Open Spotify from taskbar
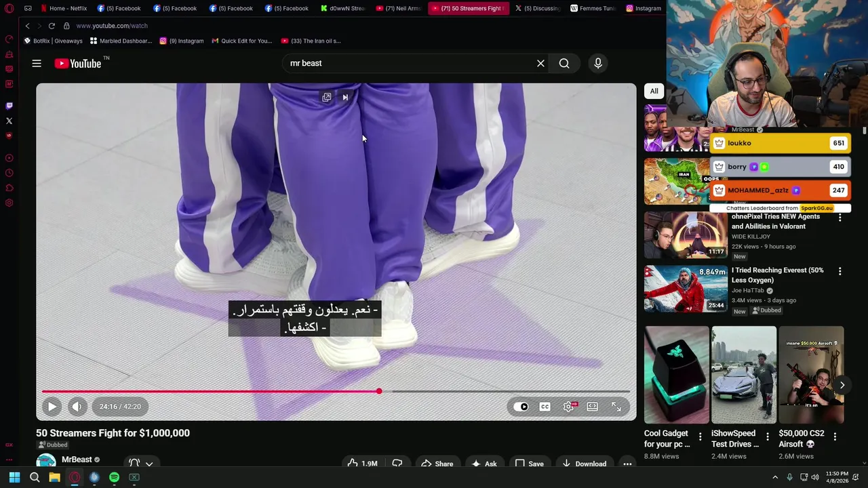 click(115, 477)
